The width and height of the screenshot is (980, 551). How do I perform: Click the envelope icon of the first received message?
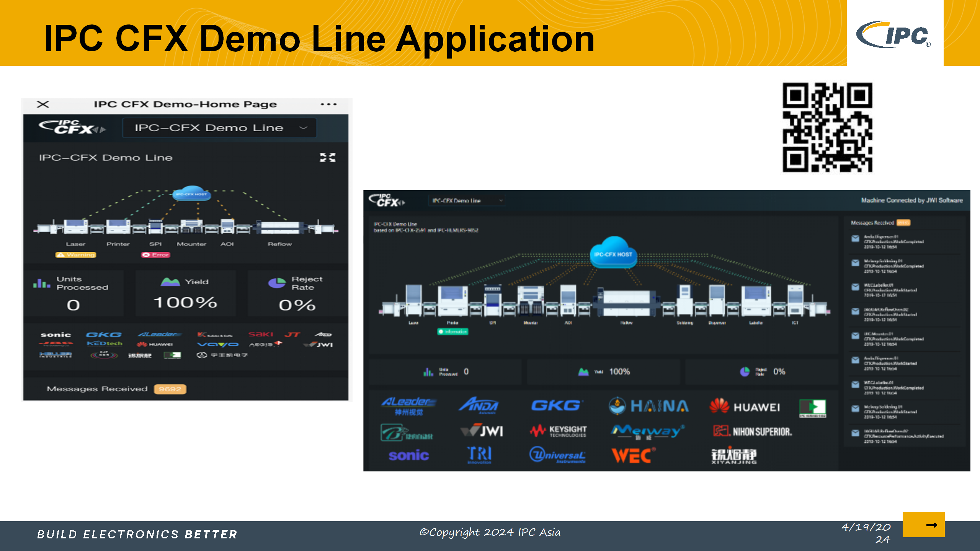[x=855, y=239]
